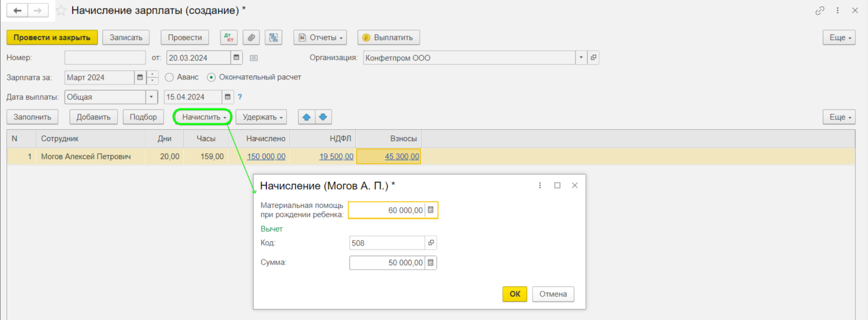Click the Заполнить button
This screenshot has height=320, width=868.
pyautogui.click(x=32, y=117)
